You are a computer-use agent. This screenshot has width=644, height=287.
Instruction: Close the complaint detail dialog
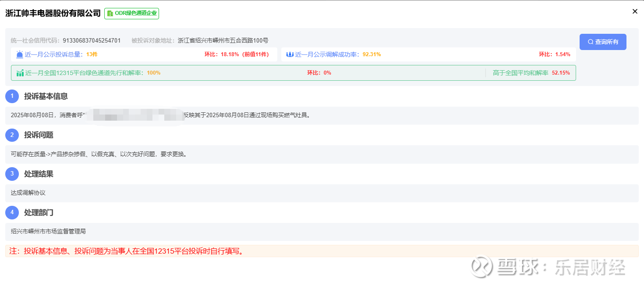[x=635, y=11]
